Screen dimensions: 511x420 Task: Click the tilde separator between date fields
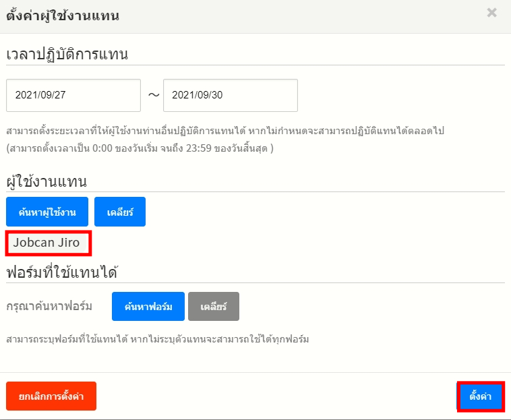tap(153, 95)
